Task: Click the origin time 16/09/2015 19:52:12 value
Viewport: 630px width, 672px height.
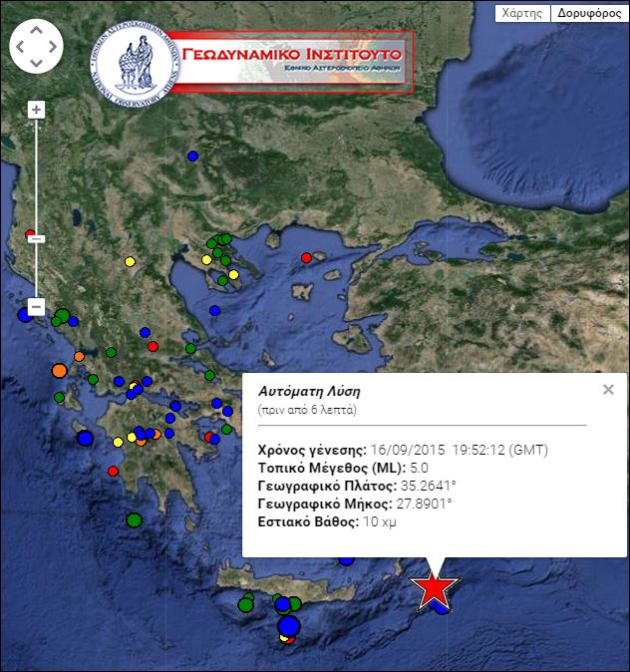Action: coord(459,450)
